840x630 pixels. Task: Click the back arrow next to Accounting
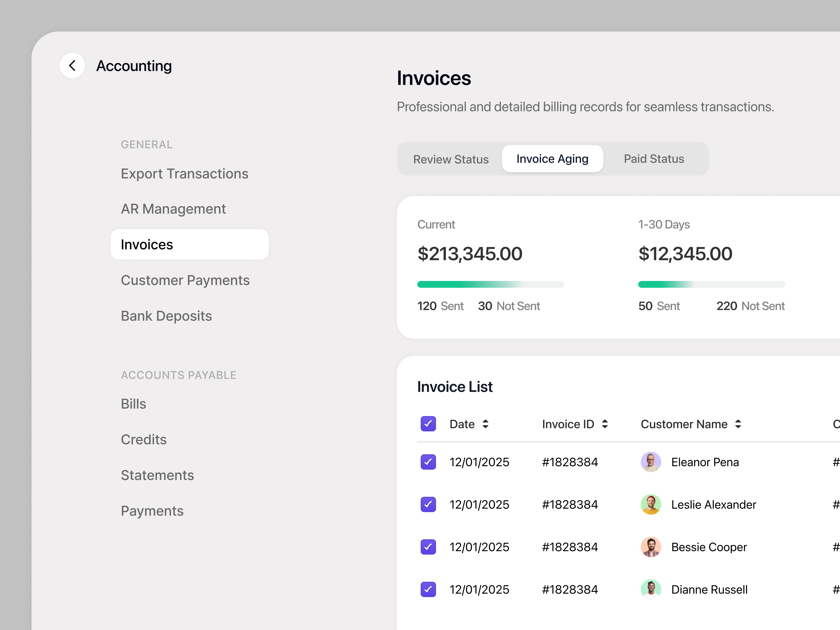point(72,65)
